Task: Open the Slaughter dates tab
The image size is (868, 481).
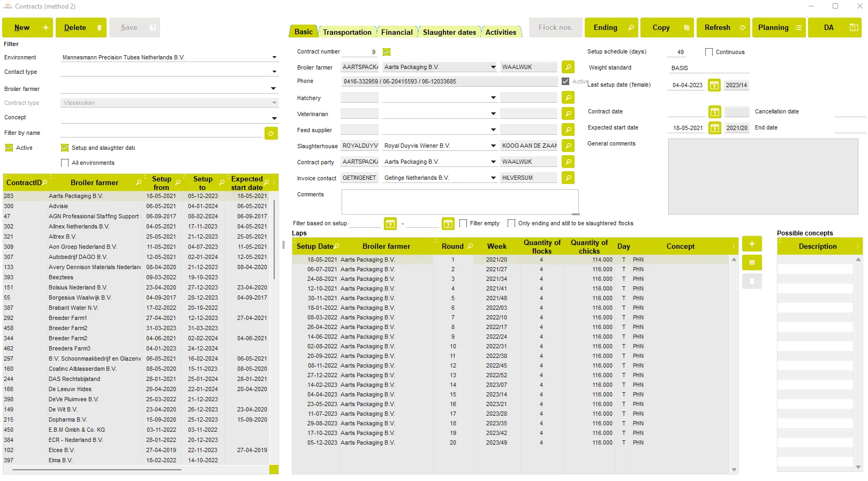Action: tap(449, 32)
